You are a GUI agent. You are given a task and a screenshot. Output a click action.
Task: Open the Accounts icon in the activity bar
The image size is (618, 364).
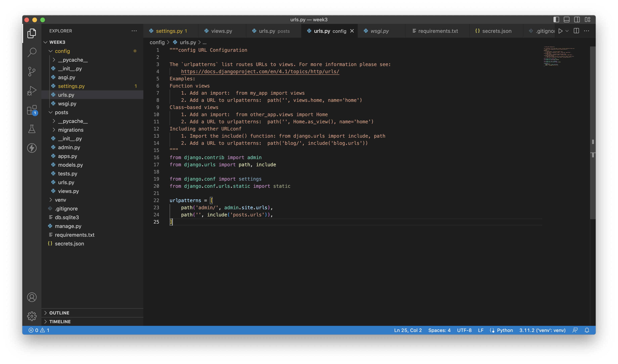click(32, 297)
